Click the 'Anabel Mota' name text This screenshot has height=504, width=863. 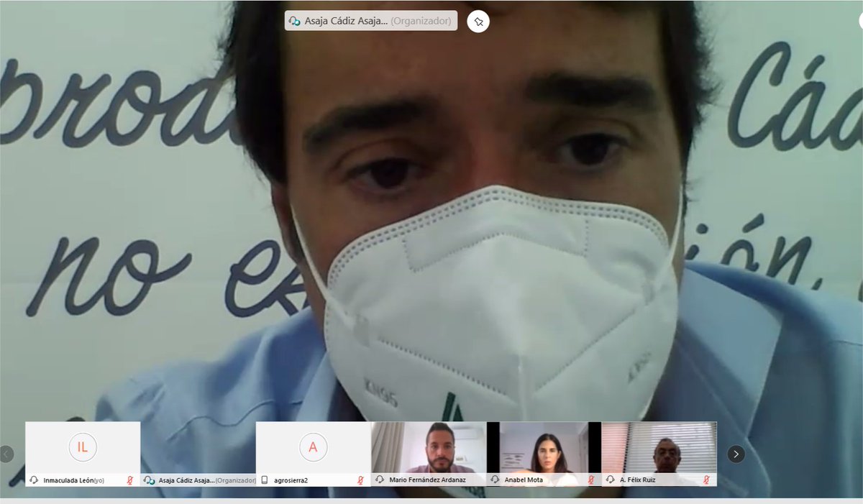pyautogui.click(x=524, y=480)
